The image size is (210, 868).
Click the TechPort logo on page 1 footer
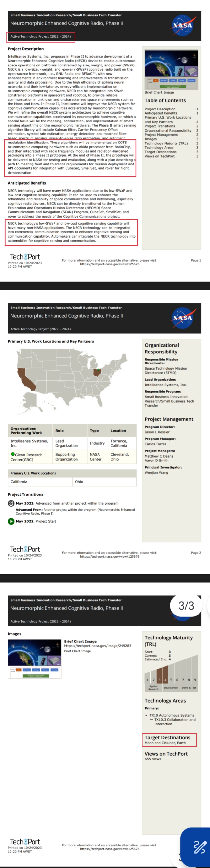25,257
